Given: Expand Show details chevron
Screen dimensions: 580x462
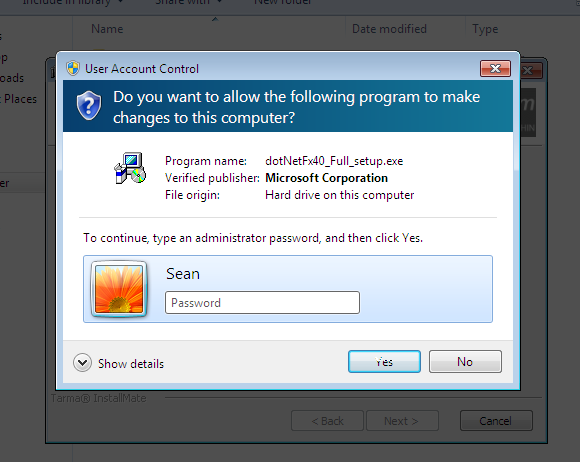Looking at the screenshot, I should 82,363.
